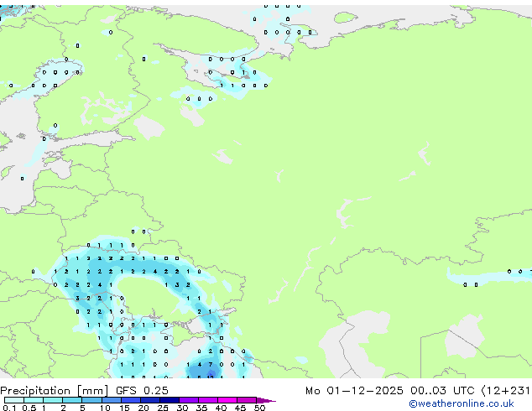Click the '12' value in darkest blue area
This screenshot has width=532, height=411.
[211, 376]
